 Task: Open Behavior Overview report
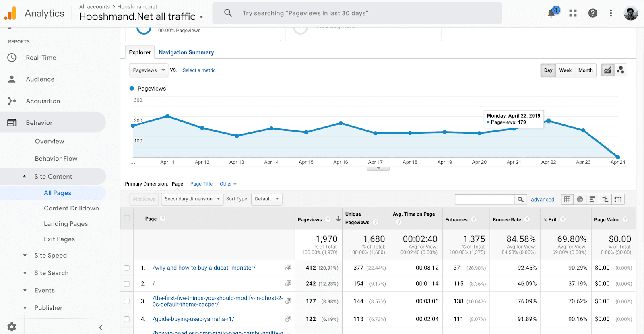[50, 141]
